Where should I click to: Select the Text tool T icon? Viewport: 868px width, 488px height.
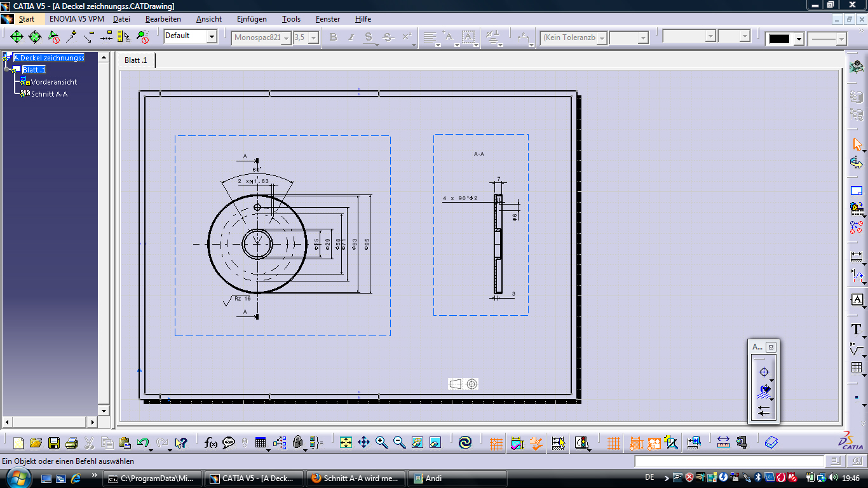pyautogui.click(x=857, y=329)
